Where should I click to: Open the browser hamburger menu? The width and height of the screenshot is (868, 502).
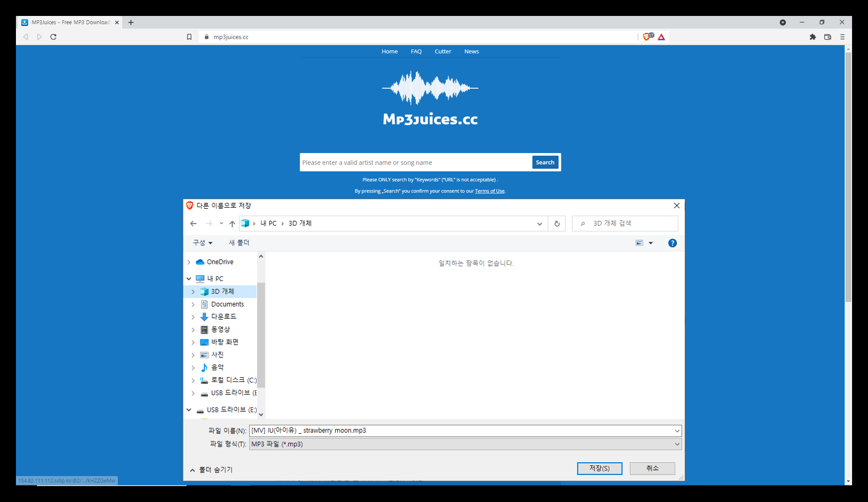pyautogui.click(x=843, y=37)
